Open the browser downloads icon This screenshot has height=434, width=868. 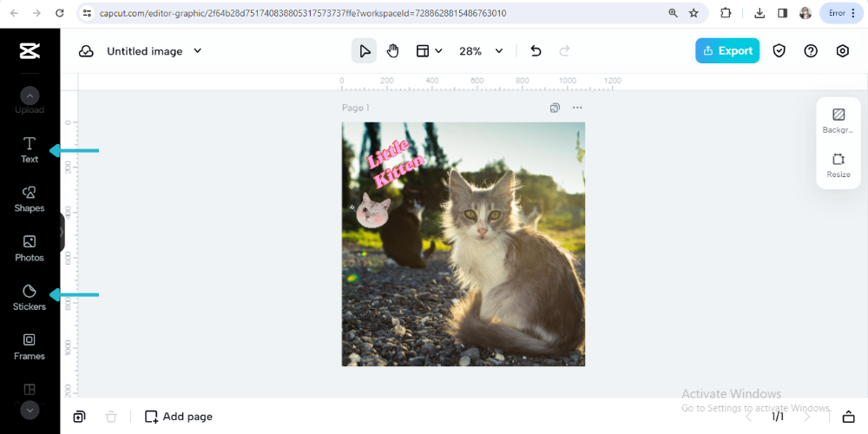[759, 13]
